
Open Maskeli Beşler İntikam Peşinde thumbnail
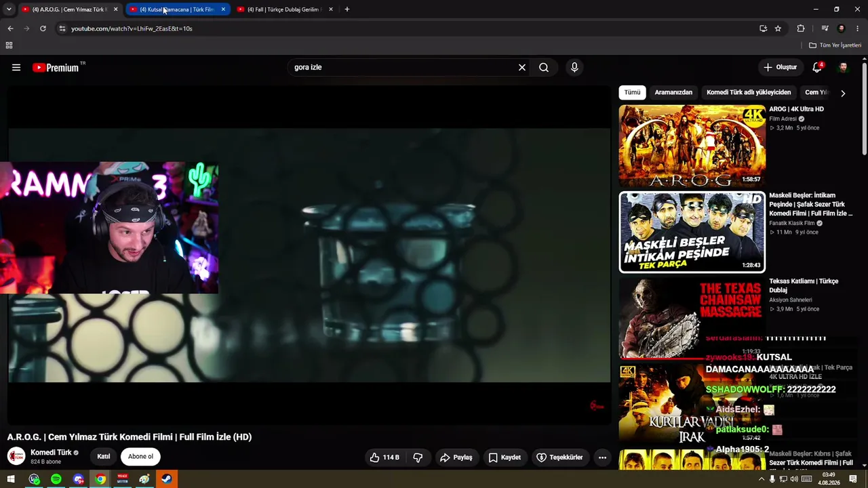point(692,232)
